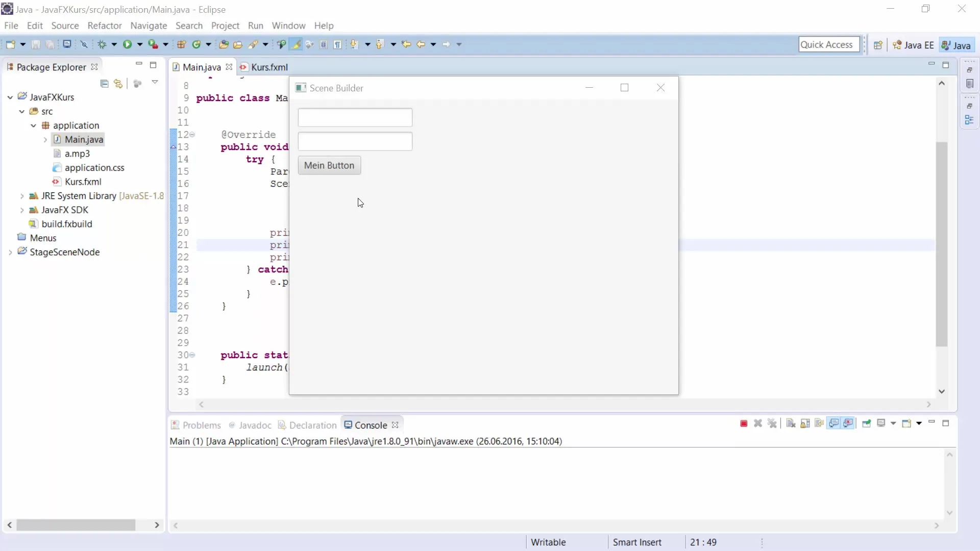Toggle Mark Occurrences highlighter icon
Viewport: 980px width, 551px height.
pyautogui.click(x=296, y=44)
